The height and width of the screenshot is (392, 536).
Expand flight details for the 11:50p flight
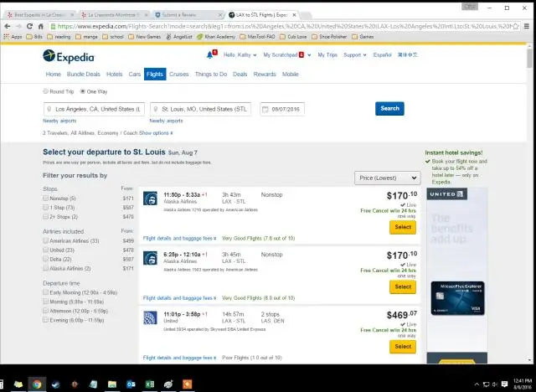click(x=180, y=238)
